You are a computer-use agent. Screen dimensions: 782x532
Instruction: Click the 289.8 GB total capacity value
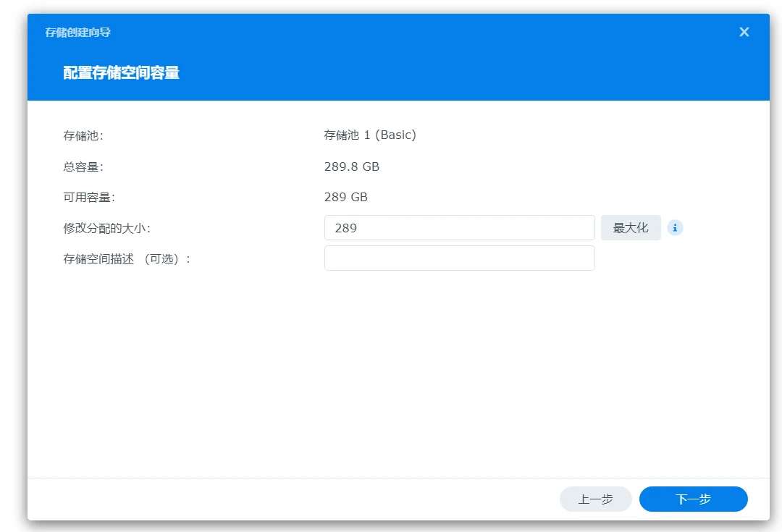pos(351,167)
